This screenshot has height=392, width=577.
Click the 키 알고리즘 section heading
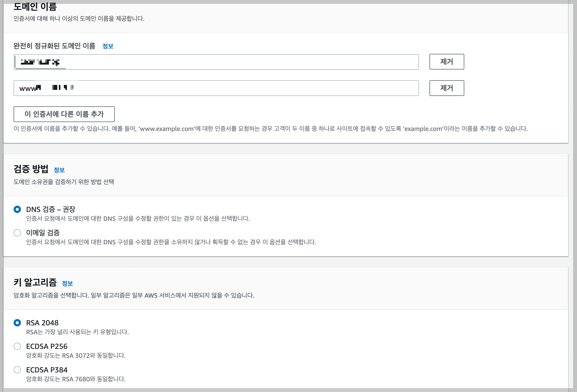coord(35,283)
